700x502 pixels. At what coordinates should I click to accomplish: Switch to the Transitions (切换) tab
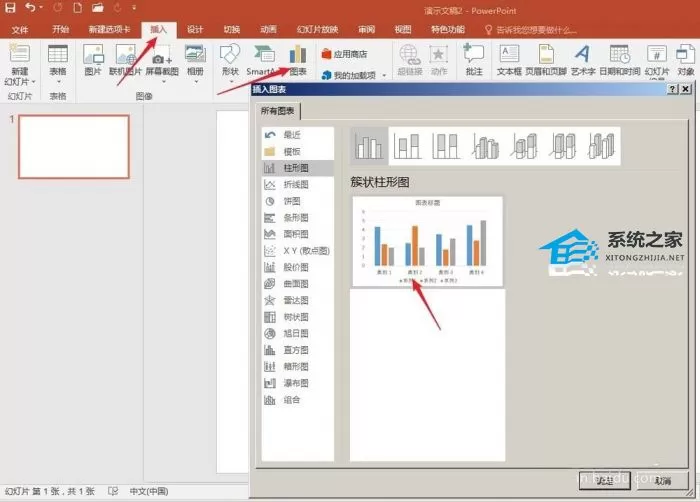click(x=232, y=29)
